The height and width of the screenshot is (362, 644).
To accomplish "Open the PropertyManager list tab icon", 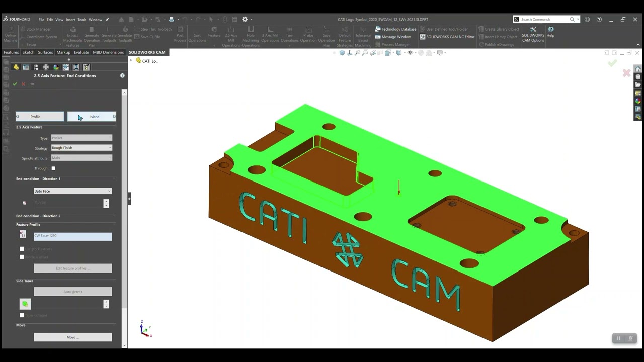I will (x=26, y=67).
